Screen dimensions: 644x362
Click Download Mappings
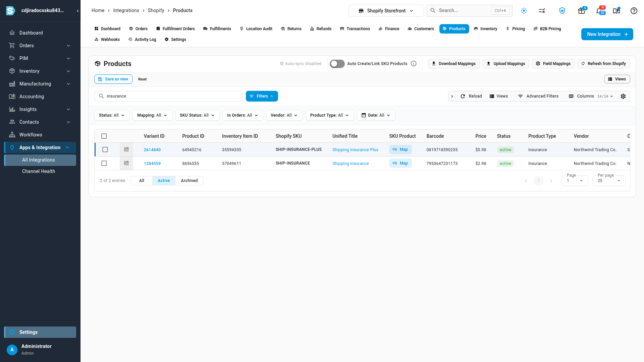click(454, 64)
